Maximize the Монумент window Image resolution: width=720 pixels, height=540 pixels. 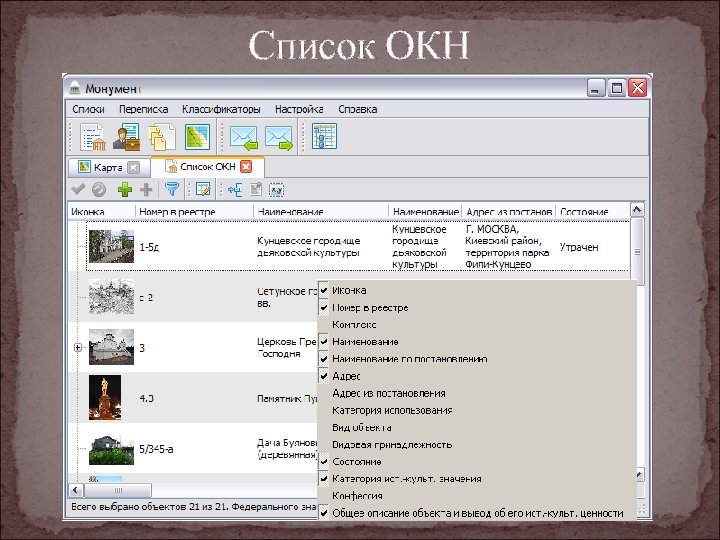[x=617, y=88]
